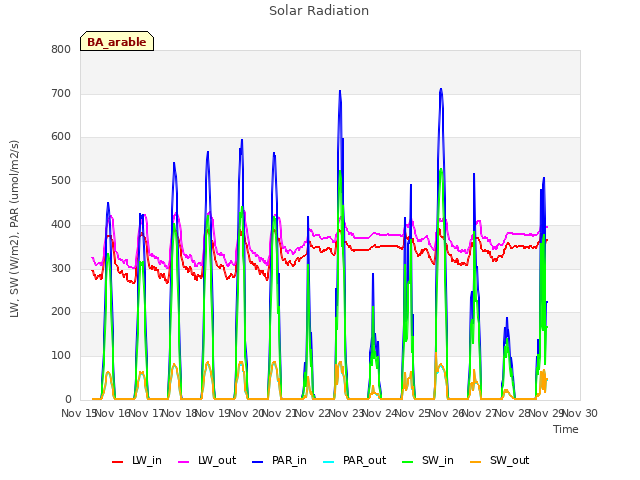This screenshot has height=480, width=640.
Task: Click the LW_out legend label
Action: pyautogui.click(x=217, y=460)
